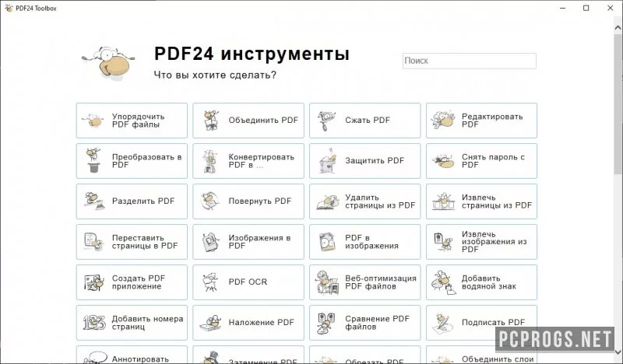The height and width of the screenshot is (364, 623).
Task: Click the icon on Редактировать PDF tile
Action: tap(443, 121)
